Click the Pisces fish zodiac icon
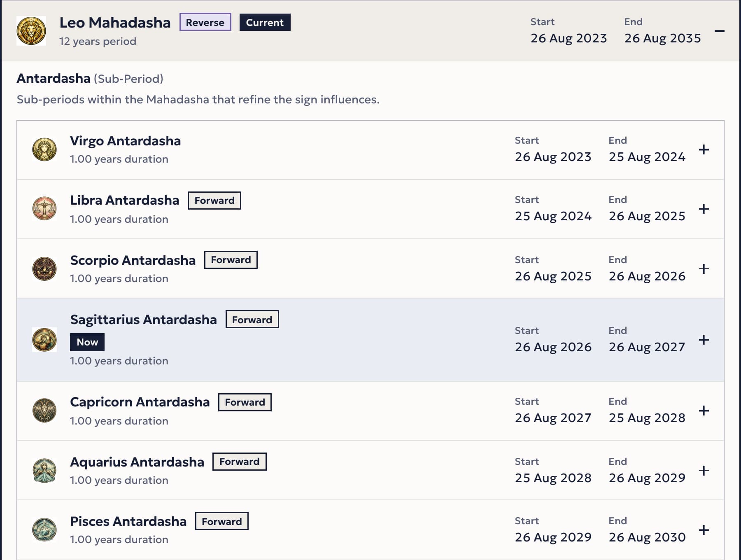 pyautogui.click(x=44, y=530)
